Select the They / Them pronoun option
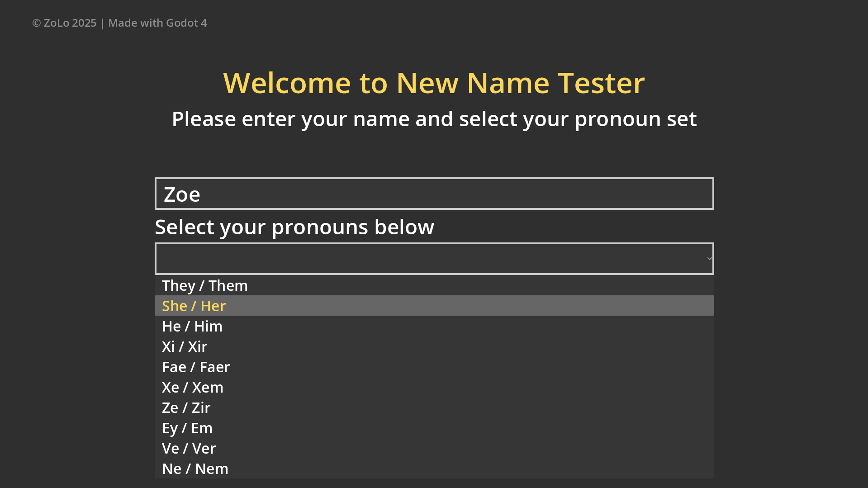Image resolution: width=868 pixels, height=488 pixels. click(204, 285)
